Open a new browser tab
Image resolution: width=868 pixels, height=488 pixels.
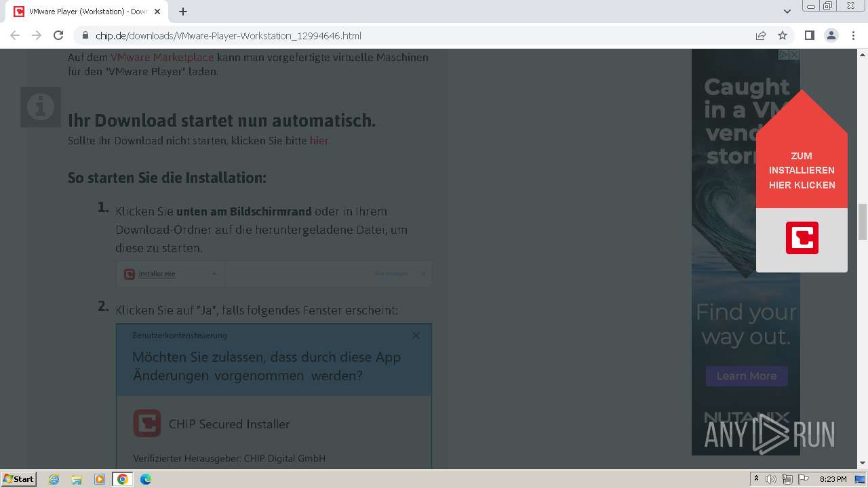pyautogui.click(x=183, y=12)
